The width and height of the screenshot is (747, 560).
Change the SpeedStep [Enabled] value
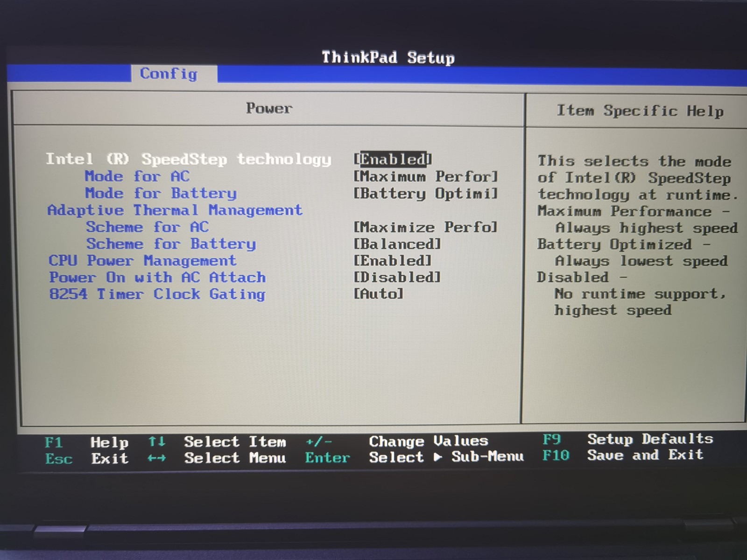(393, 160)
